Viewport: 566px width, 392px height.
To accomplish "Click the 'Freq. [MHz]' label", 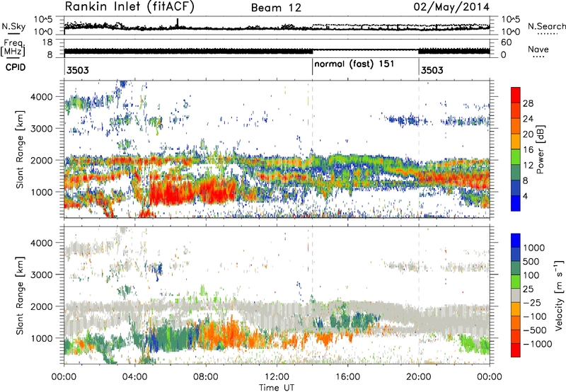I will [13, 47].
